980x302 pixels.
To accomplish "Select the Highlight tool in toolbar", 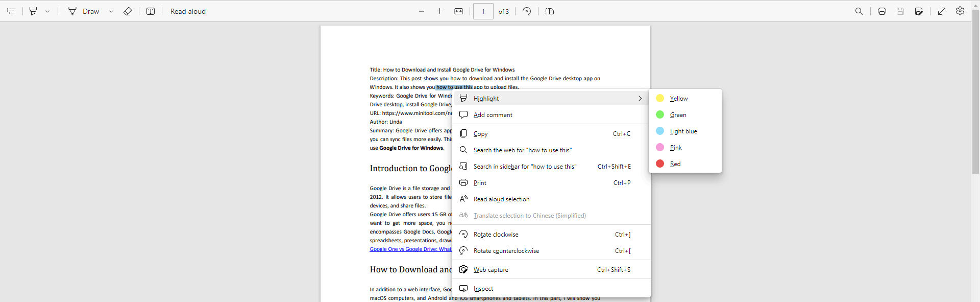I will point(33,11).
